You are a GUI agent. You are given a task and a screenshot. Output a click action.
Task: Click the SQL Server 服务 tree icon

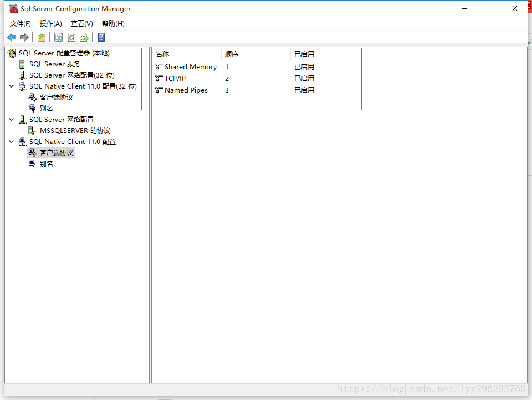22,64
